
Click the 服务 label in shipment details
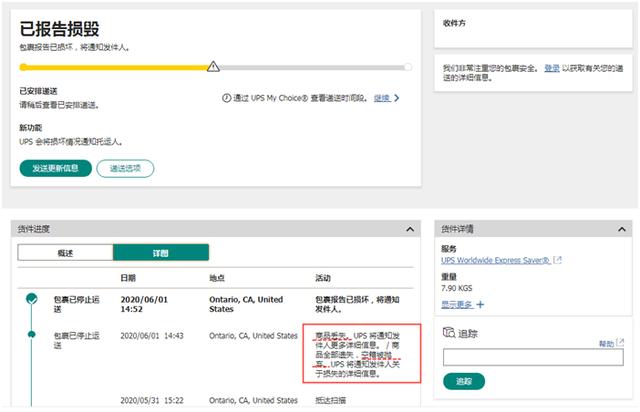coord(449,249)
